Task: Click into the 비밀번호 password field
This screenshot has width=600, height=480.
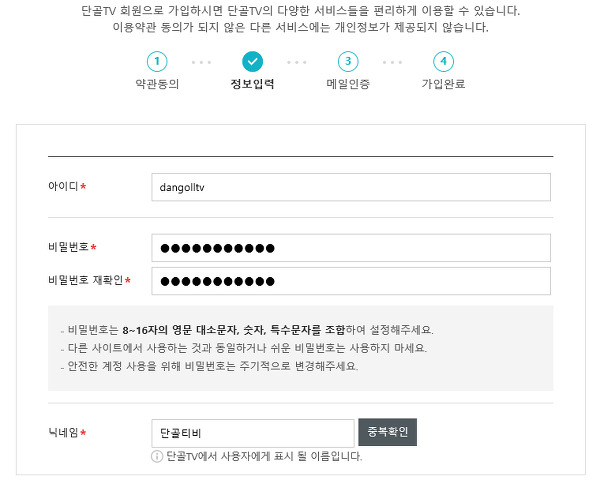Action: tap(350, 248)
